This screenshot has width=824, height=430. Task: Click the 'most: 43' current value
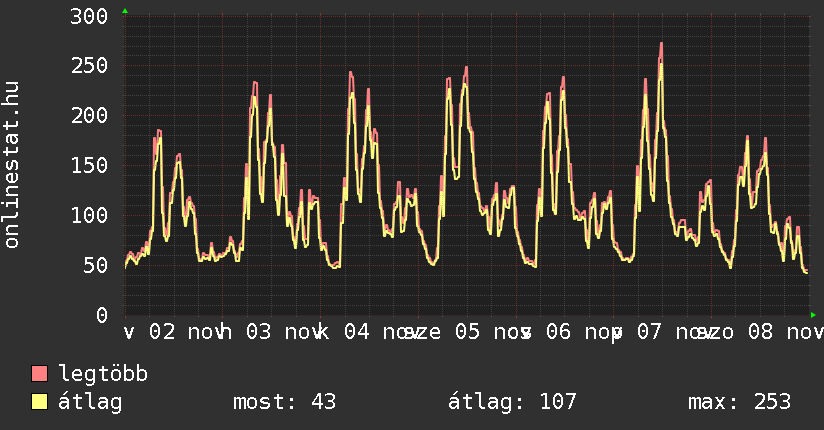(x=284, y=402)
